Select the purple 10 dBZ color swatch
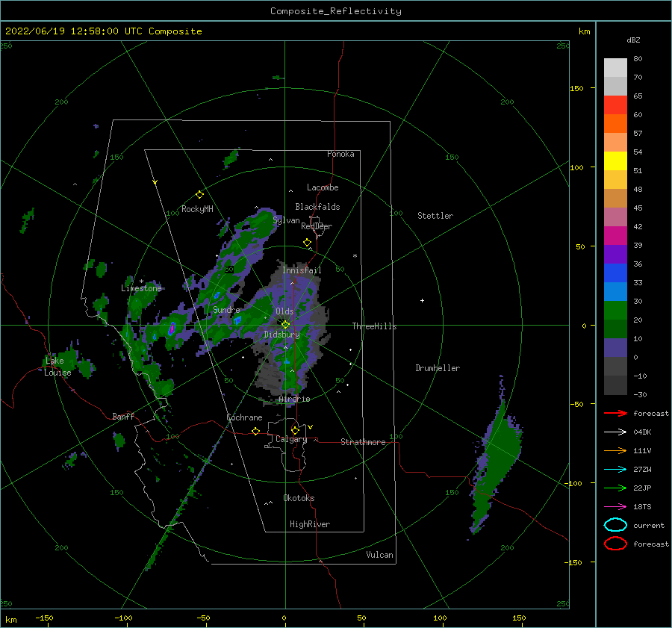Image resolution: width=672 pixels, height=628 pixels. tap(615, 347)
